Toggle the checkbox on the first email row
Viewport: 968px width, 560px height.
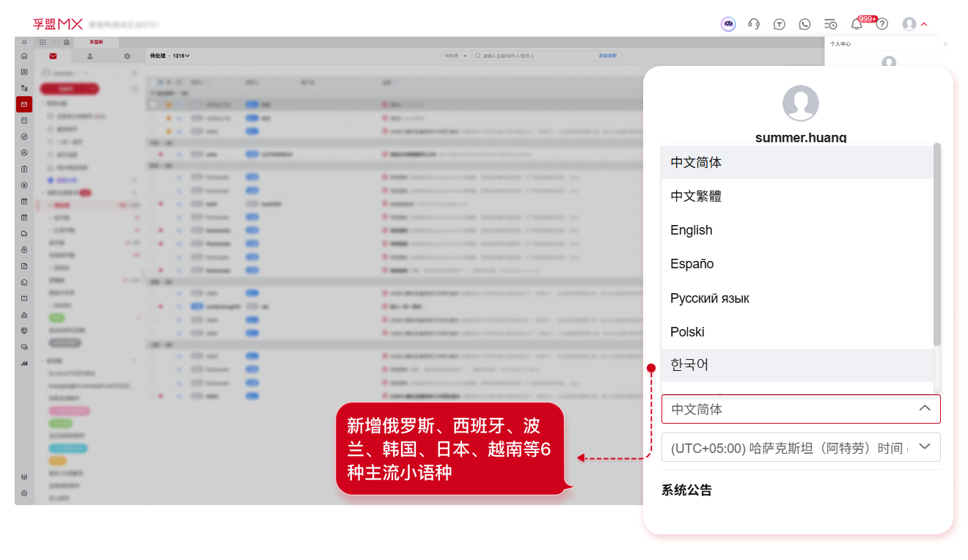click(x=153, y=103)
